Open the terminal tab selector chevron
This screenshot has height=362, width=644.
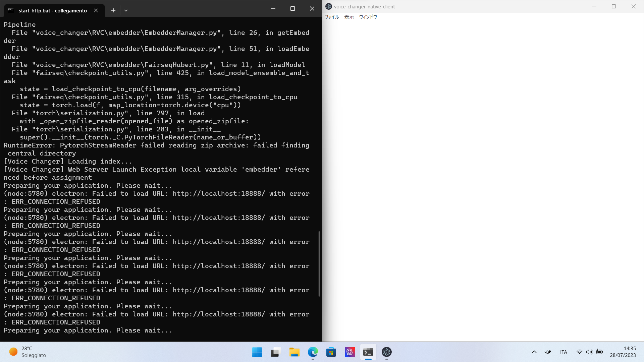(126, 10)
